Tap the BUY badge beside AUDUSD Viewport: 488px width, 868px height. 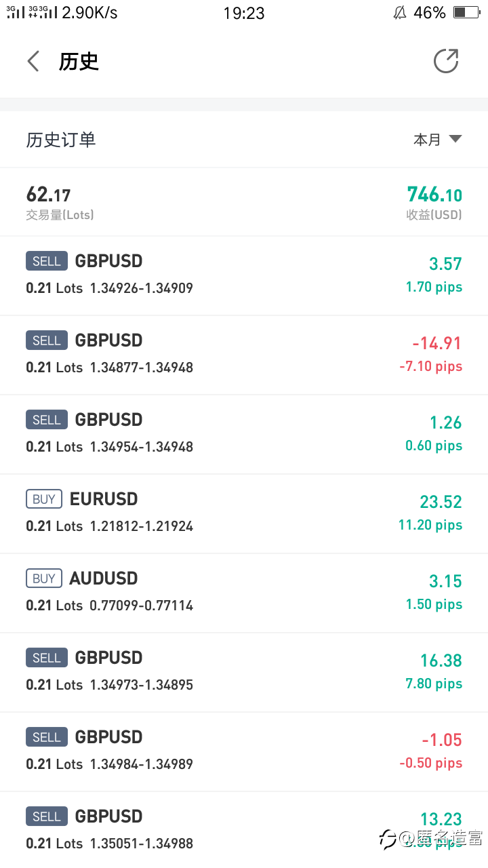click(44, 578)
